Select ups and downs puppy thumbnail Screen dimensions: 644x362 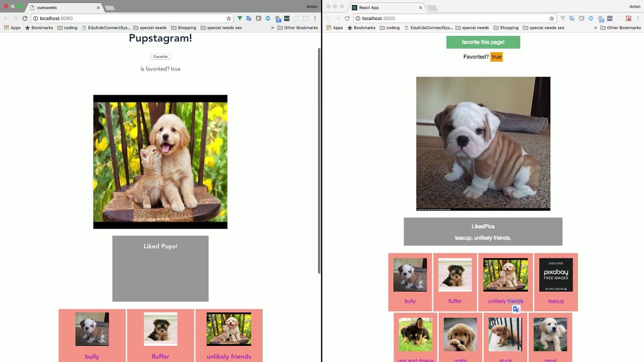[x=416, y=334]
